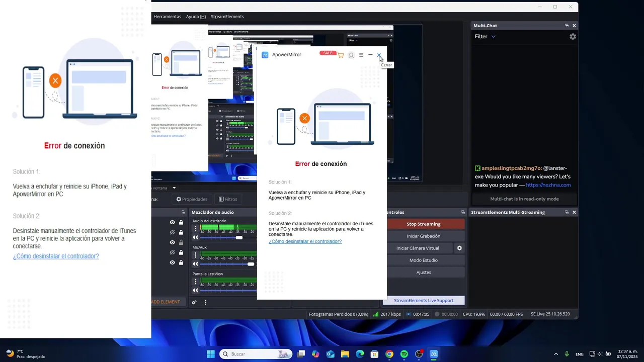Open Task View on the taskbar

pos(301,354)
